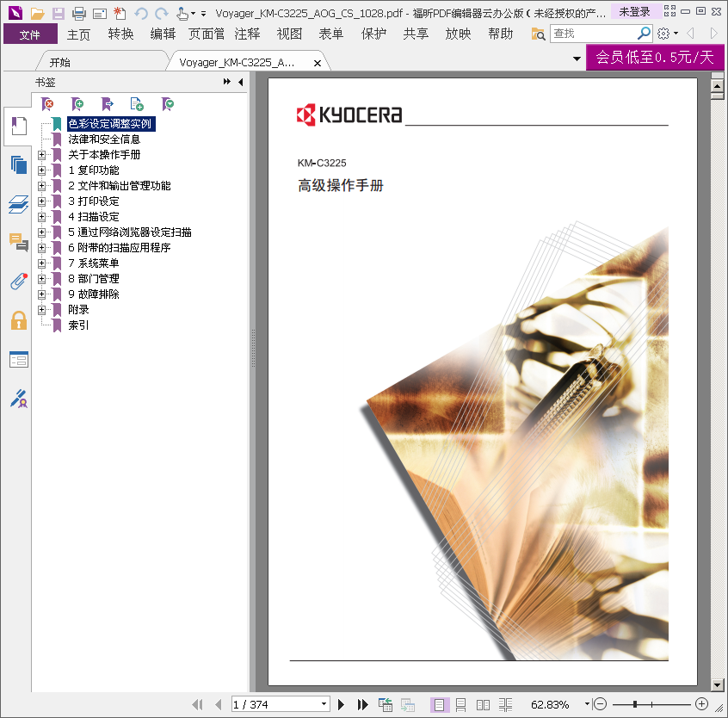Click the zoom out minus button
Screen dimensions: 728x718
pyautogui.click(x=600, y=704)
